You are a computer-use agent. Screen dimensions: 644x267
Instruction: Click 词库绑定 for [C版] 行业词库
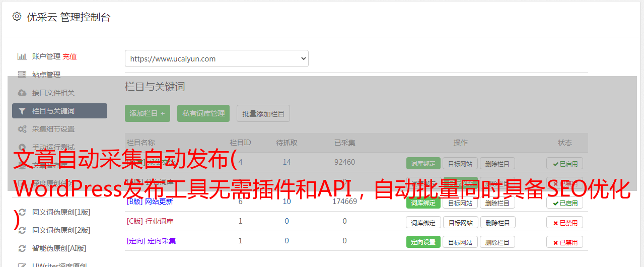tap(423, 222)
